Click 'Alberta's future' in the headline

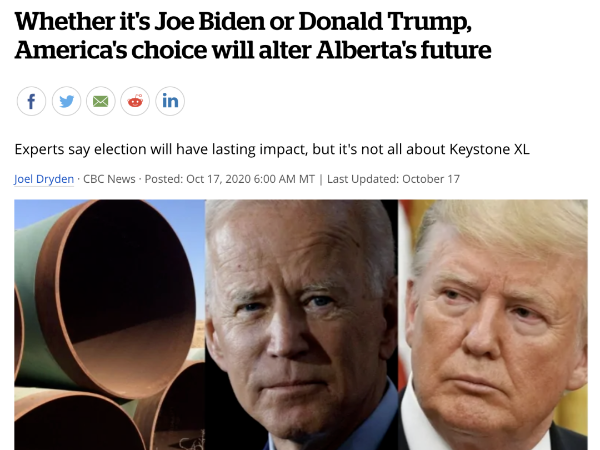click(404, 50)
